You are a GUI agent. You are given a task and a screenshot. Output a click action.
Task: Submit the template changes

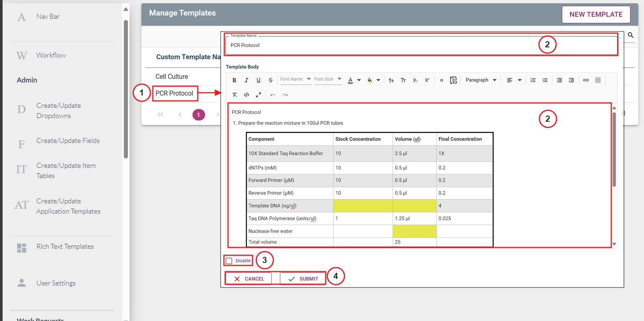click(303, 279)
